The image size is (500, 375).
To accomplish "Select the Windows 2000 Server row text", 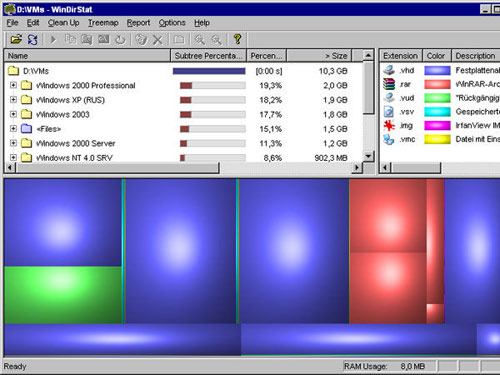I will tap(76, 143).
